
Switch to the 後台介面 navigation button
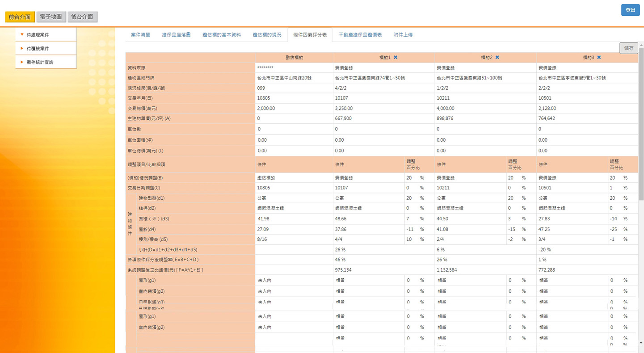coord(82,17)
